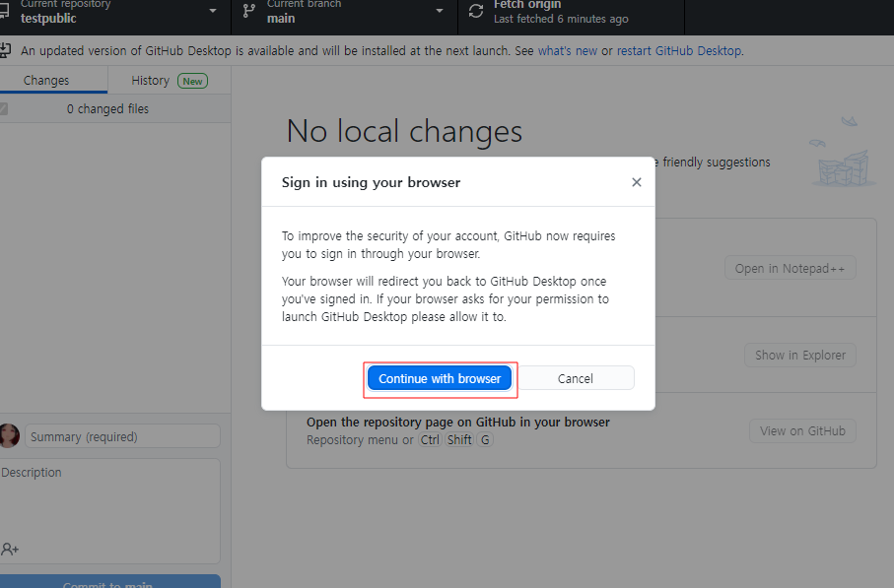The height and width of the screenshot is (588, 894).
Task: Click the New badge on History tab
Action: 193,81
